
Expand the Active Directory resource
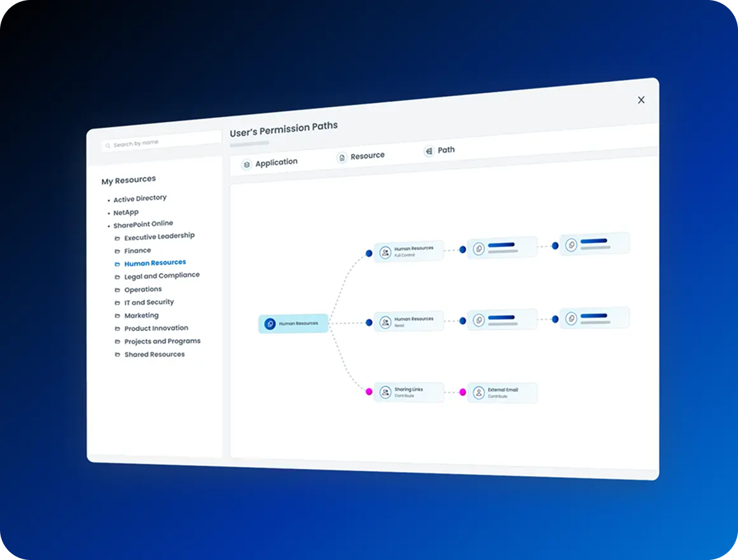140,199
